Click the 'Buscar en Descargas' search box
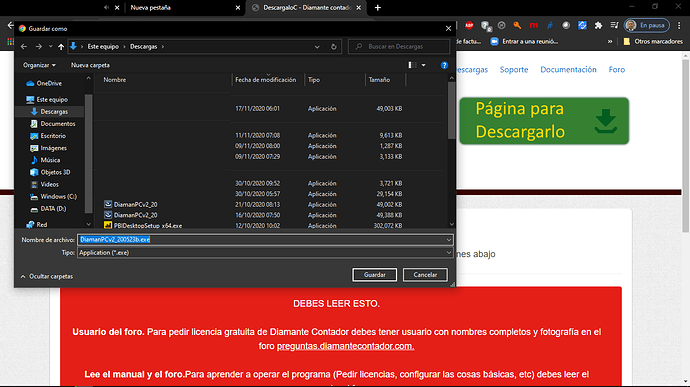This screenshot has height=387, width=690. [x=399, y=46]
